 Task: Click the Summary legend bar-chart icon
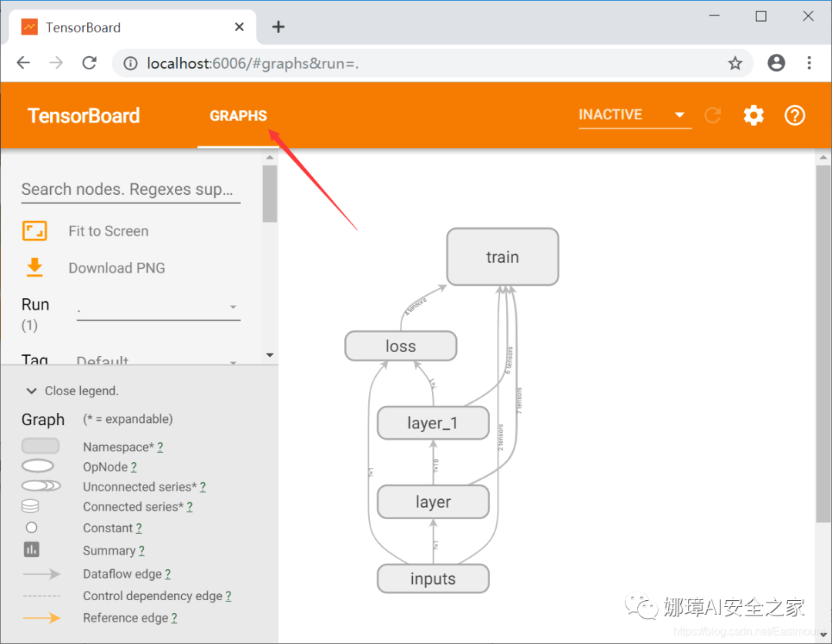[x=32, y=549]
